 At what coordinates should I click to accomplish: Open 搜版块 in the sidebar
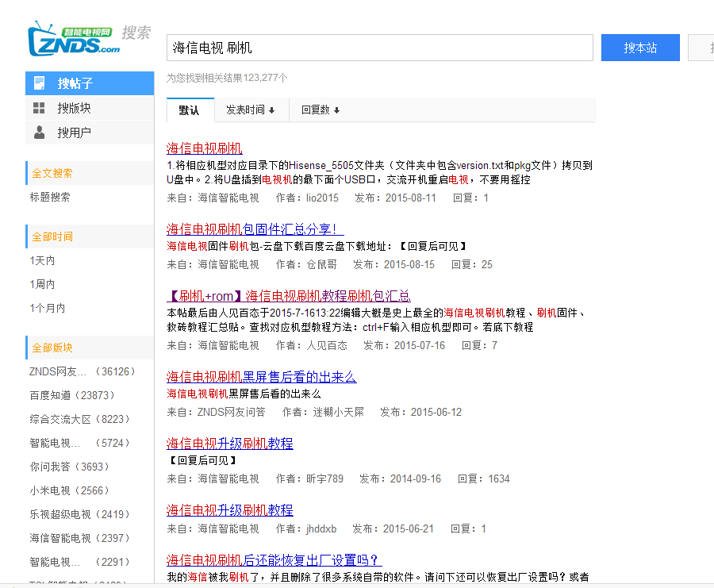(x=90, y=108)
